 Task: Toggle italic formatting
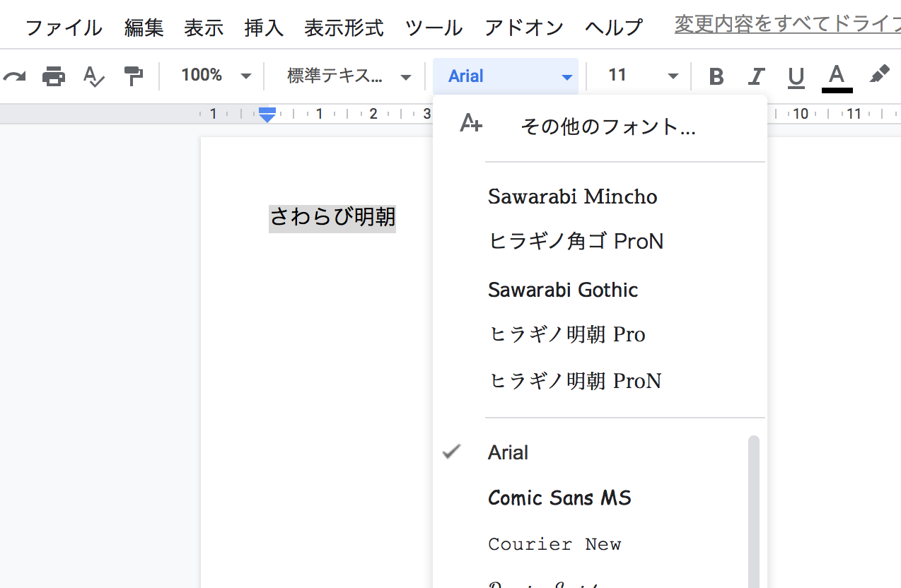coord(757,76)
